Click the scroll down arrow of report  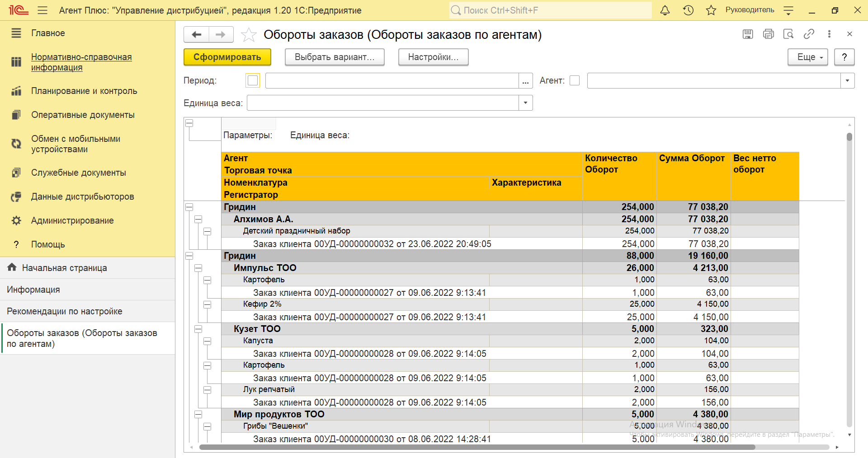(849, 435)
